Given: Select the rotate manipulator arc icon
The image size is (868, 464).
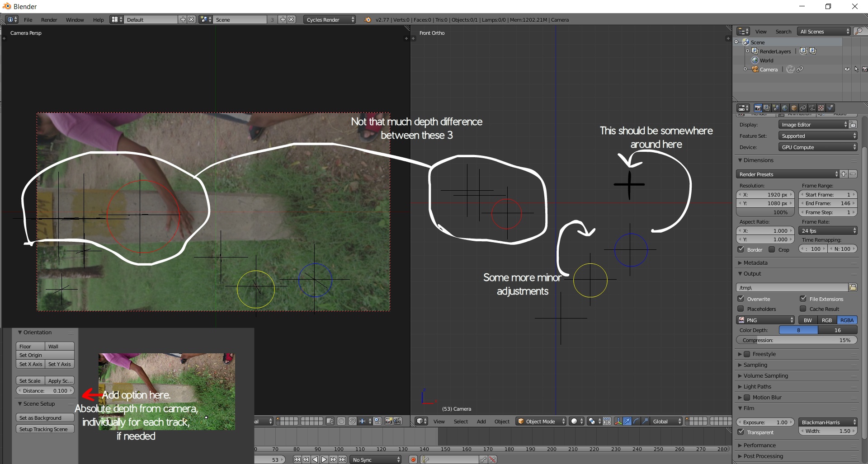Looking at the screenshot, I should [636, 421].
